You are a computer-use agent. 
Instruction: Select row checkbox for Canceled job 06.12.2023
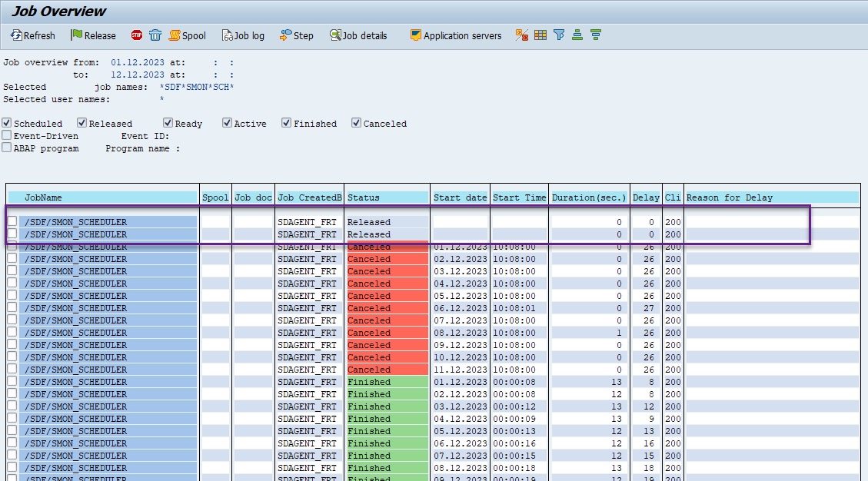[12, 308]
